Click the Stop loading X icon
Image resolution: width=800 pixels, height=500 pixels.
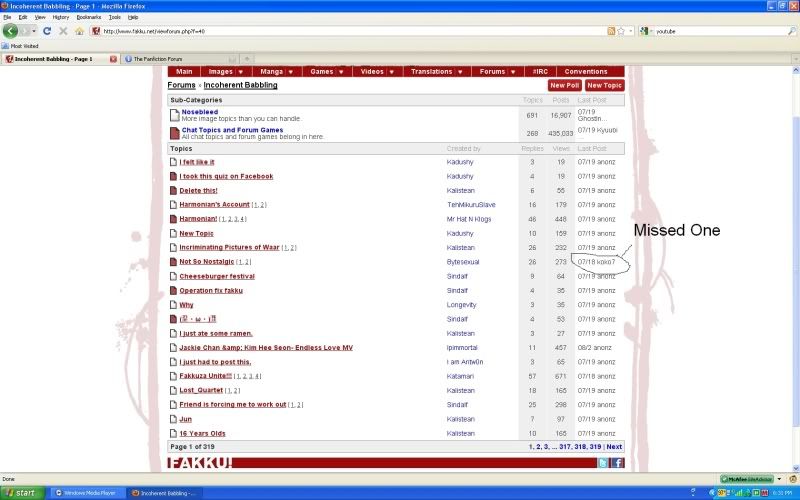(x=63, y=31)
